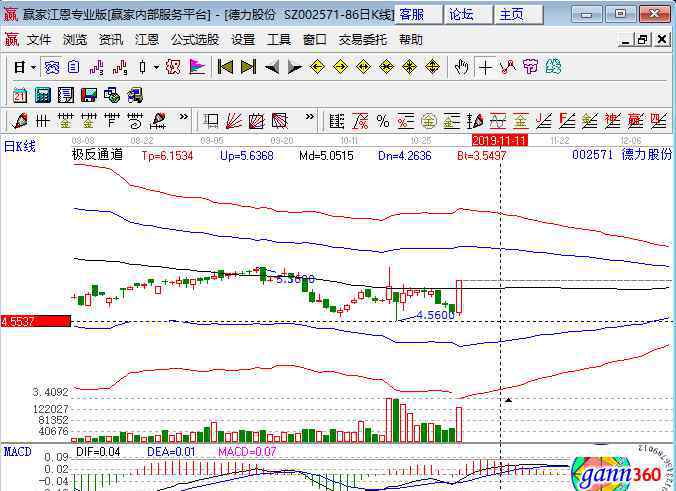Open the 设置 menu
This screenshot has height=491, width=676.
[x=243, y=40]
